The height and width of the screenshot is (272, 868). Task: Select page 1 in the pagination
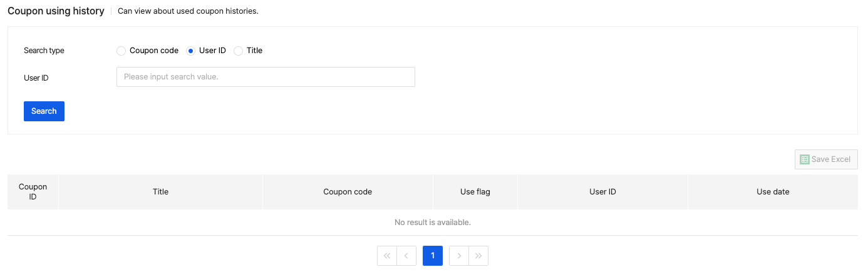click(433, 256)
